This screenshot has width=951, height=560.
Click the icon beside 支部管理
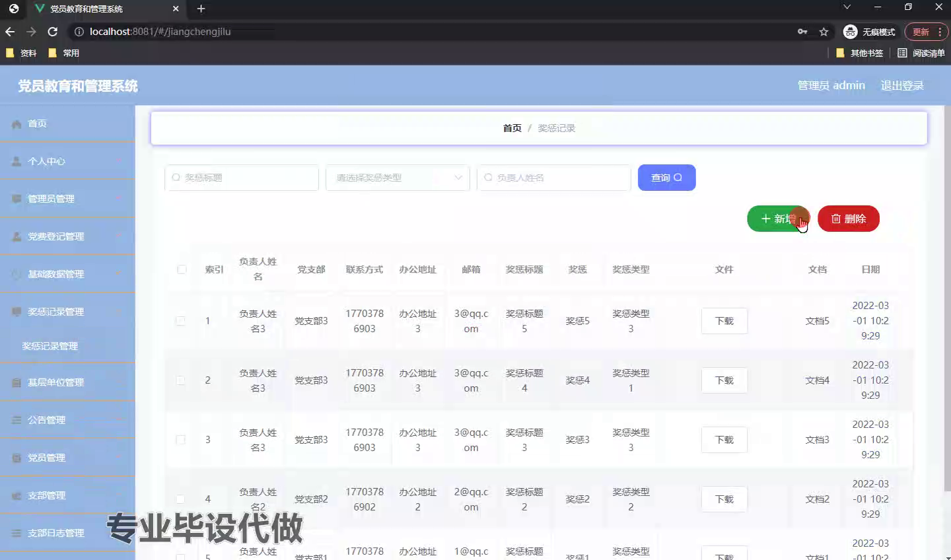[17, 495]
